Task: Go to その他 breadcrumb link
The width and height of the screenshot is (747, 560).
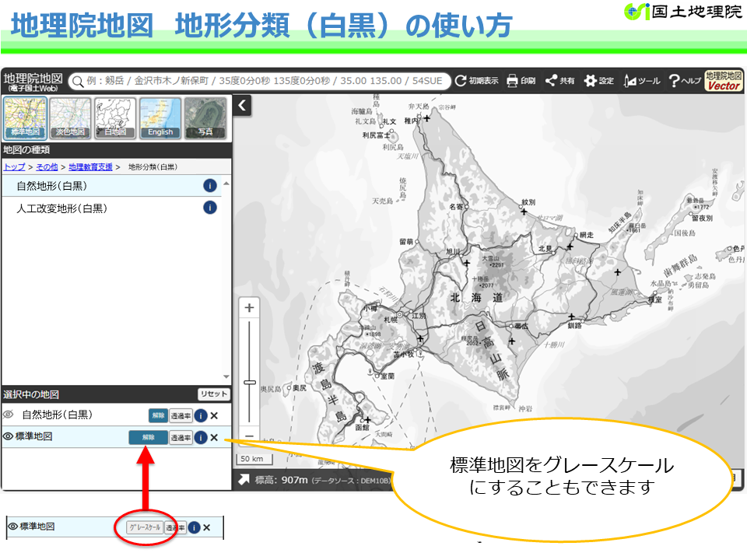Action: tap(47, 167)
